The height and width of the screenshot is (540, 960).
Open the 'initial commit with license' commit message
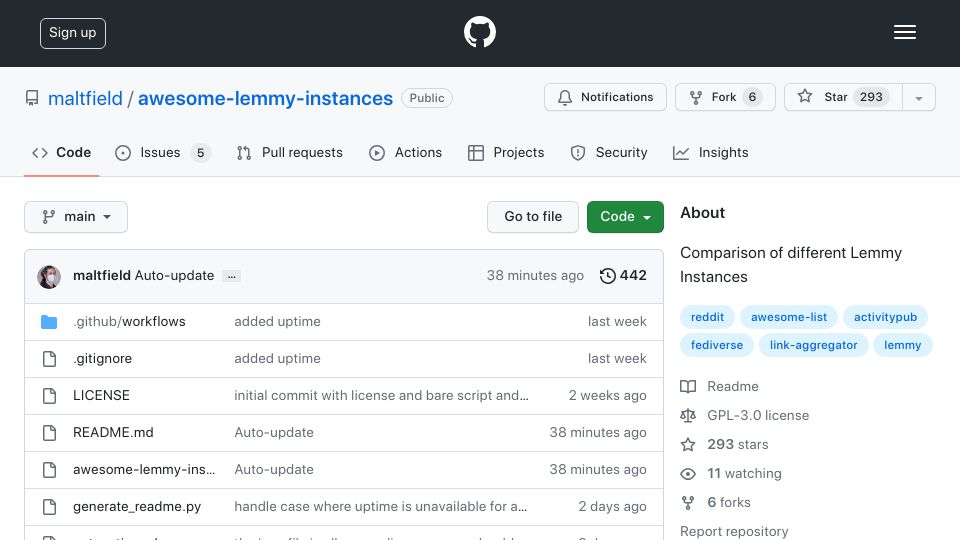coord(381,396)
